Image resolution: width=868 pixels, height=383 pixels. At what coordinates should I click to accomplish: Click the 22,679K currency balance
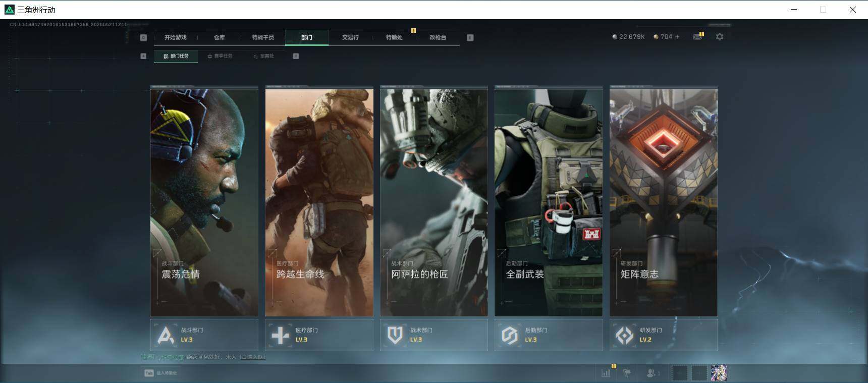tap(632, 37)
